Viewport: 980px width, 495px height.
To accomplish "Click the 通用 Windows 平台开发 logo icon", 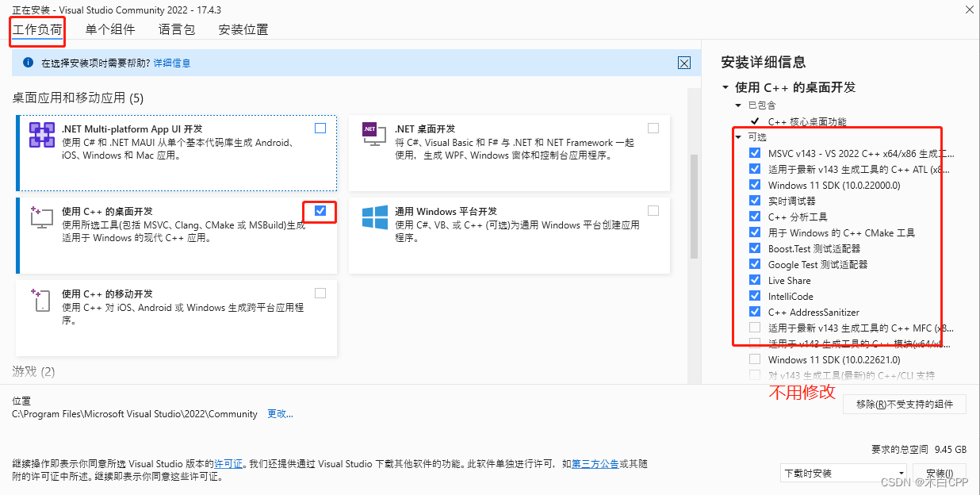I will coord(374,217).
